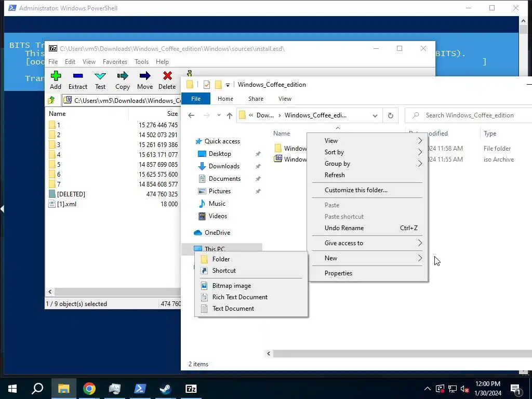Sort Explorer list by Type column

490,134
